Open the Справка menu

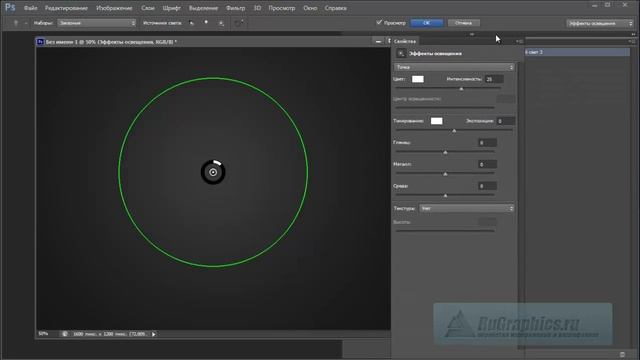tap(336, 8)
